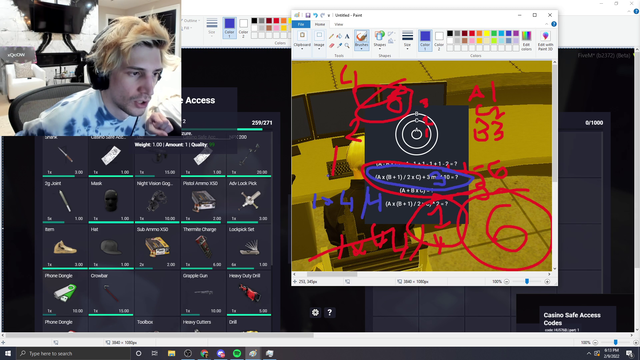
Task: Click zoom in plus in front Paint window
Action: point(547,282)
